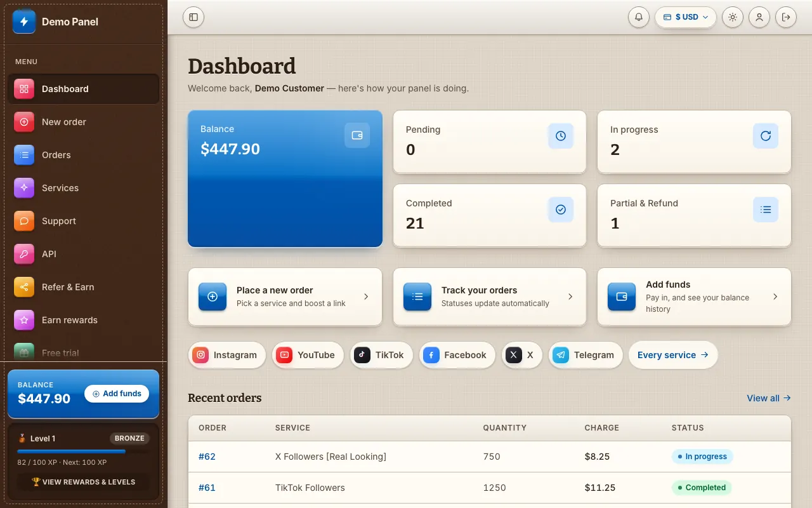Go to Orders in the sidebar

(83, 155)
